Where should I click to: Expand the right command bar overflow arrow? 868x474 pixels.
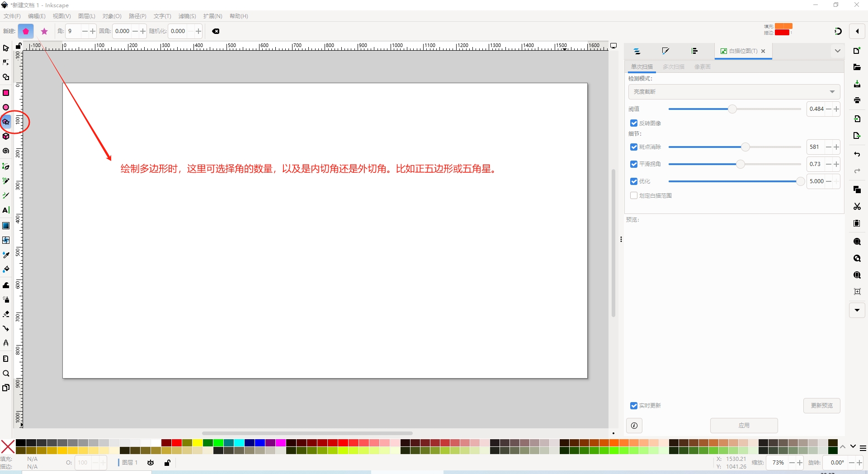coord(857,310)
